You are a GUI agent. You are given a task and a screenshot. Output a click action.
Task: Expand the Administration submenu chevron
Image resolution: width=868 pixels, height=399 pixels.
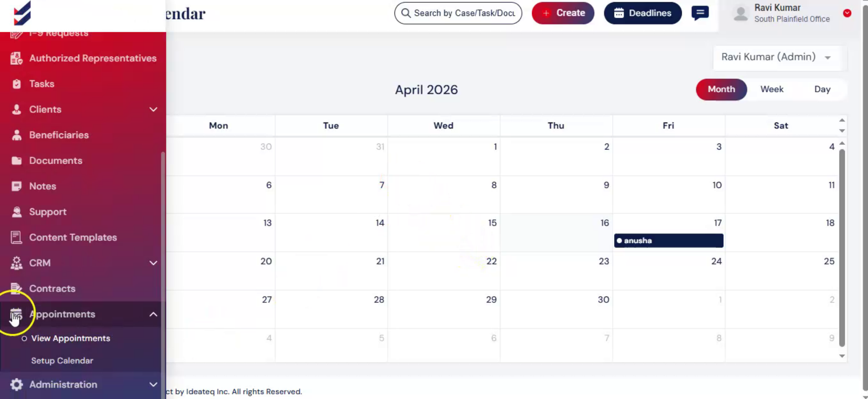click(x=153, y=385)
